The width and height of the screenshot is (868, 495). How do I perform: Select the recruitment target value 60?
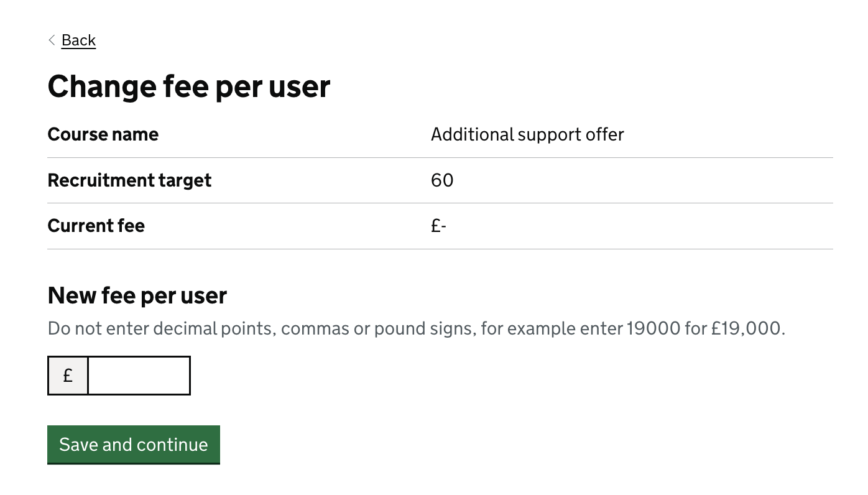pyautogui.click(x=443, y=180)
